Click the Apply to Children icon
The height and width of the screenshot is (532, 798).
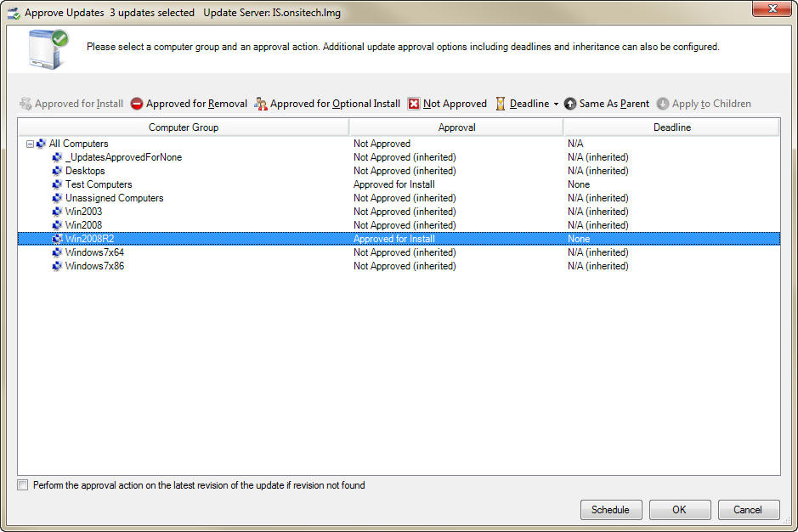tap(663, 104)
